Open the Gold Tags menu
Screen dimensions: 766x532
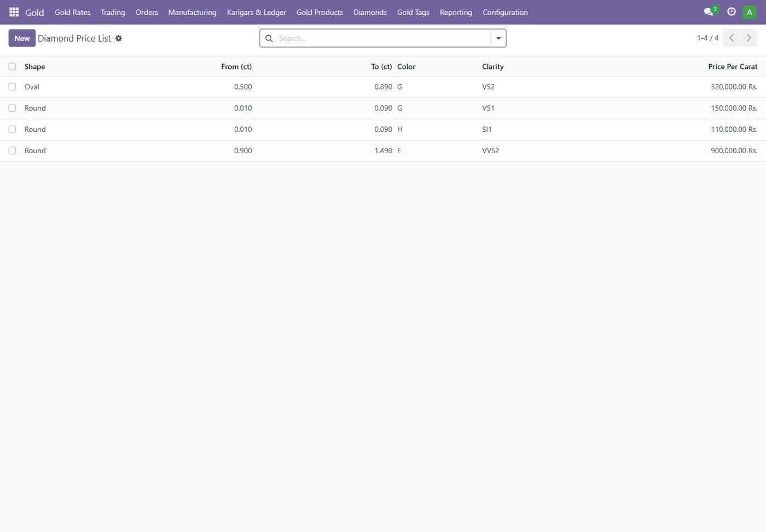[x=413, y=12]
